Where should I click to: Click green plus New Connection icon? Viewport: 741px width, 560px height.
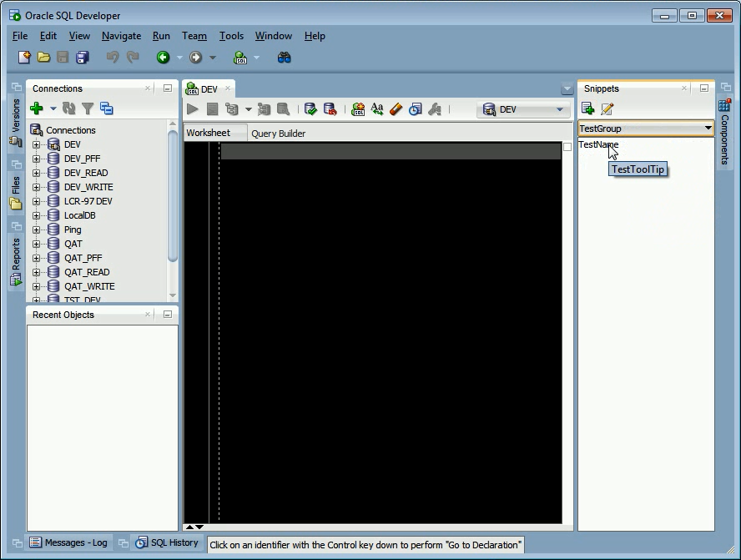(x=37, y=108)
